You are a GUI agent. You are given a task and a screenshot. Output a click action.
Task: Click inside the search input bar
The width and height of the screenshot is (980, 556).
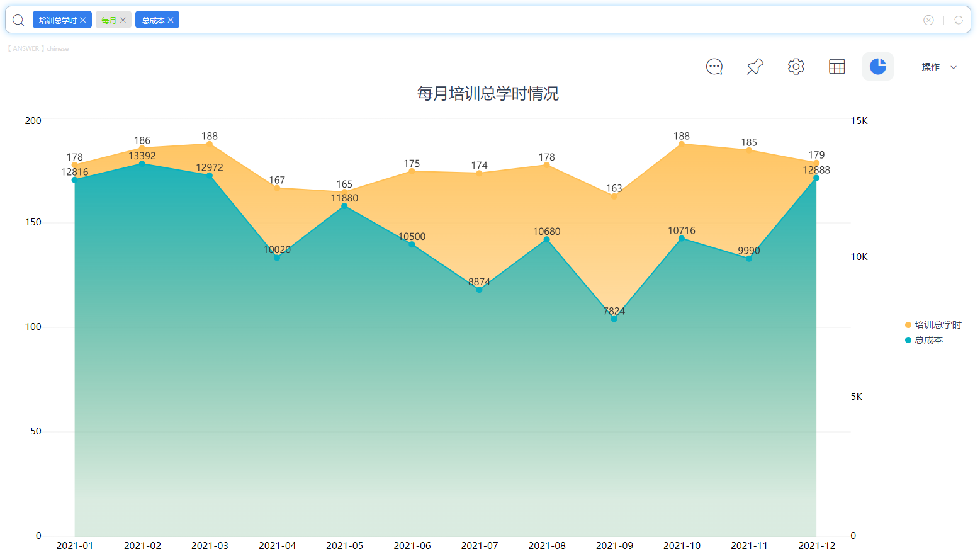coord(441,20)
